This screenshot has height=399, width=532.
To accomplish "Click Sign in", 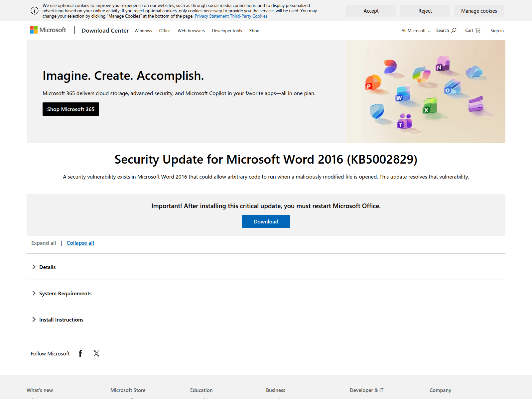I will [497, 31].
